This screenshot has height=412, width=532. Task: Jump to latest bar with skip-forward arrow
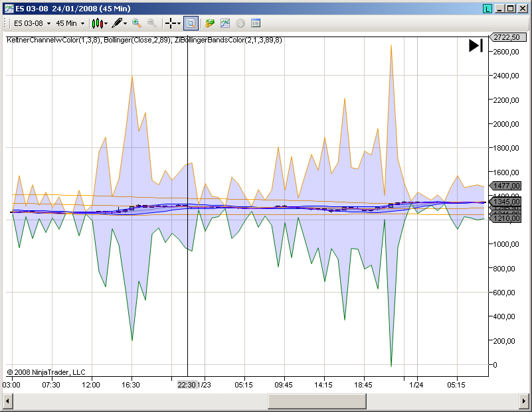click(476, 46)
